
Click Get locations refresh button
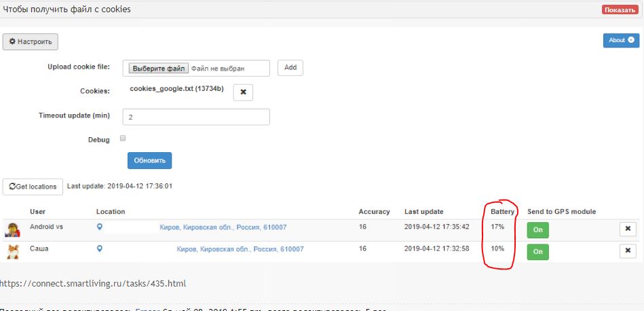point(33,187)
